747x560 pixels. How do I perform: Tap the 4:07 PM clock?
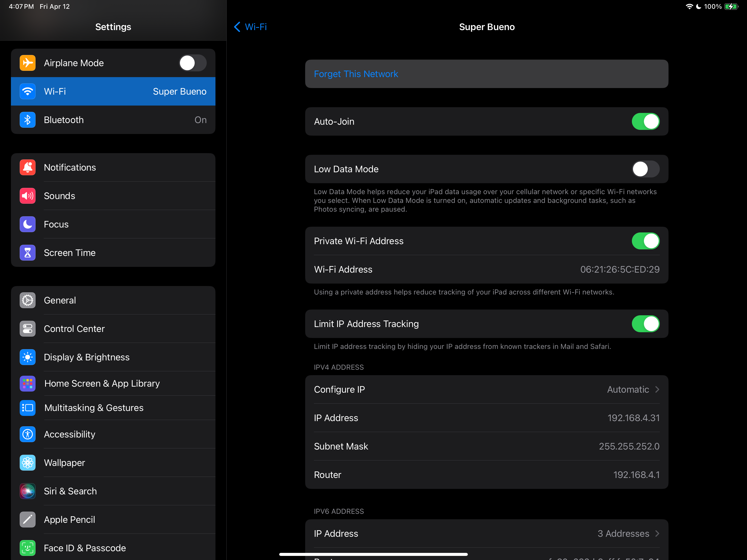click(x=21, y=6)
